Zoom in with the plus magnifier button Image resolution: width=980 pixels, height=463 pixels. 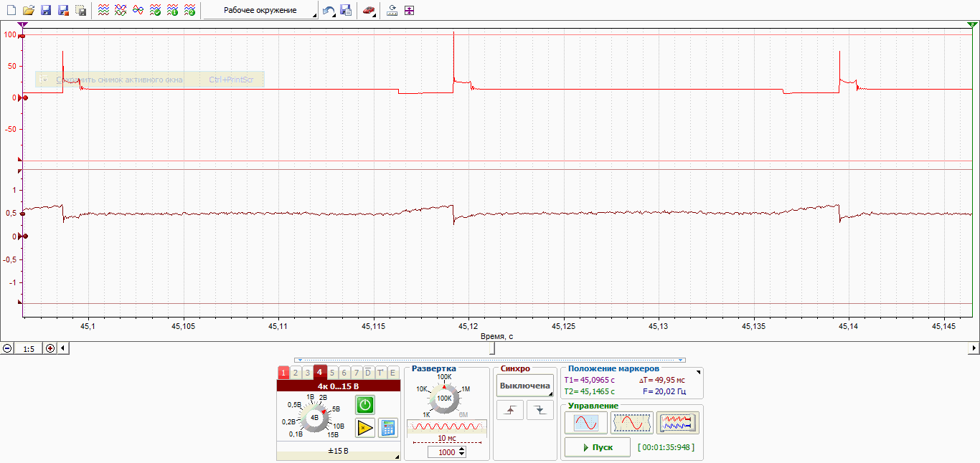(x=50, y=348)
